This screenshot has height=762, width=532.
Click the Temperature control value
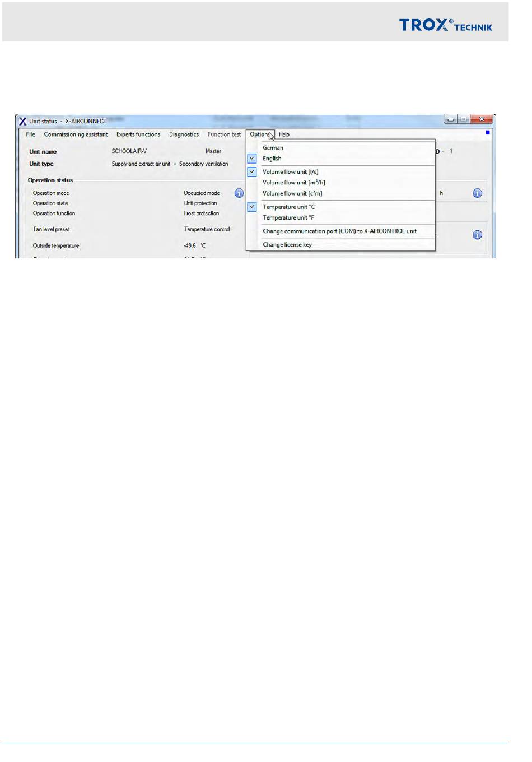coord(207,229)
